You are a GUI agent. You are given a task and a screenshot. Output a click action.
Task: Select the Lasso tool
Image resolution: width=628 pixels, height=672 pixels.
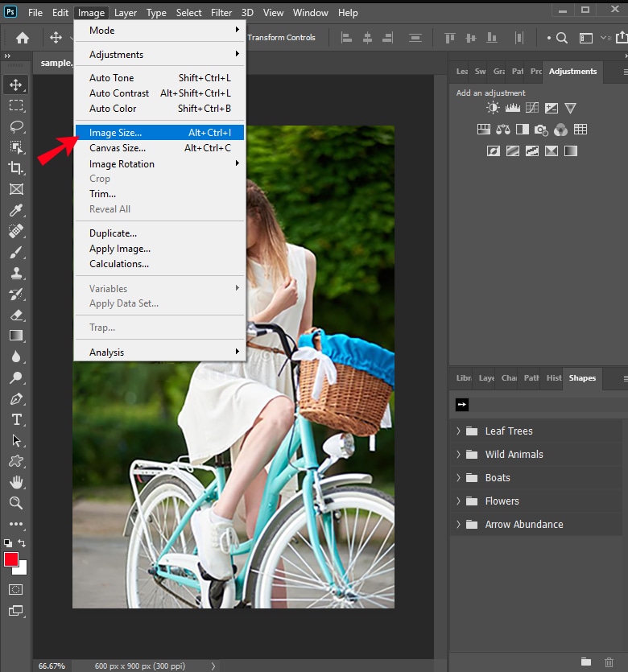(x=16, y=126)
